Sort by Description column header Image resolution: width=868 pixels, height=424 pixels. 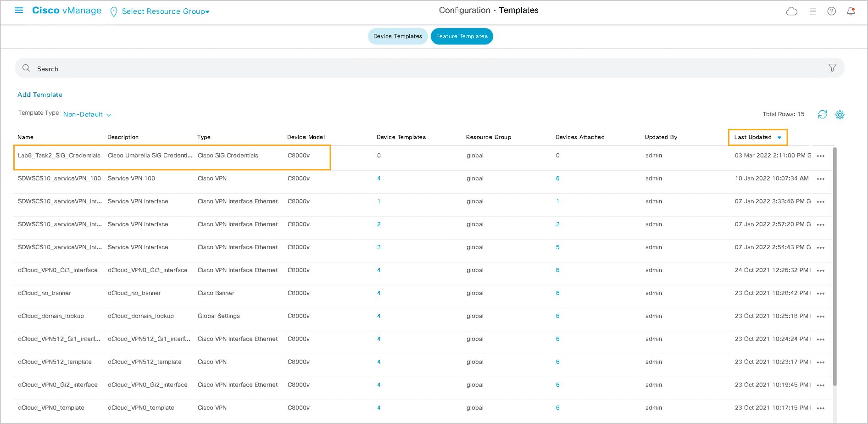(123, 137)
